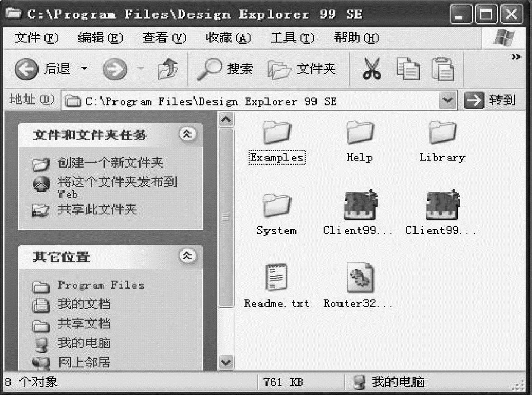The height and width of the screenshot is (395, 532).
Task: Show more toolbar buttons chevron
Action: (516, 57)
